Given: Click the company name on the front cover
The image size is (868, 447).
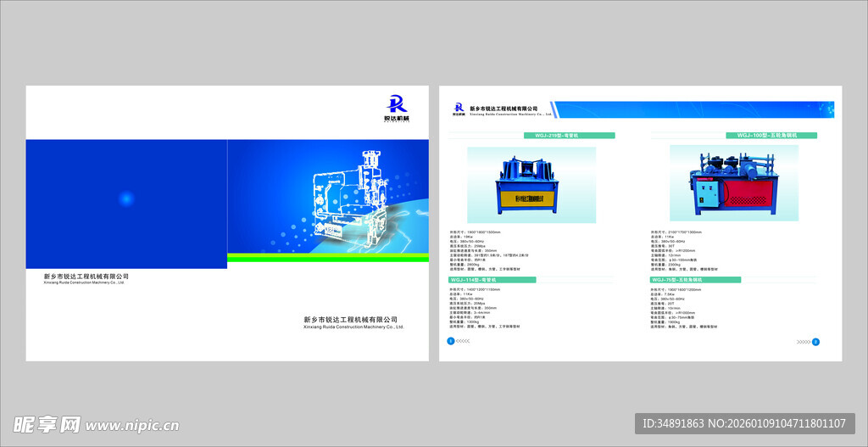Looking at the screenshot, I should (350, 321).
